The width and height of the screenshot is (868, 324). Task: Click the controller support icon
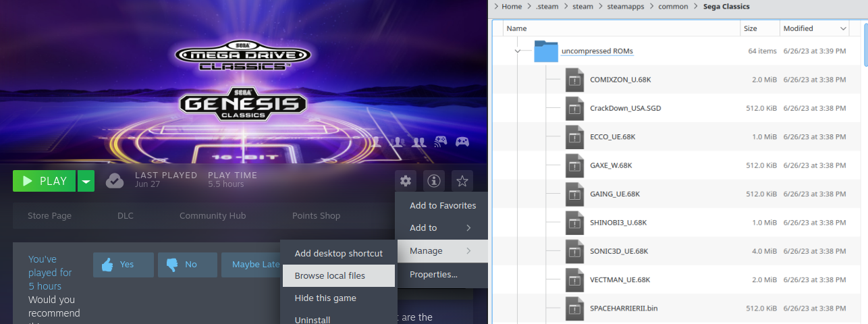click(x=462, y=142)
